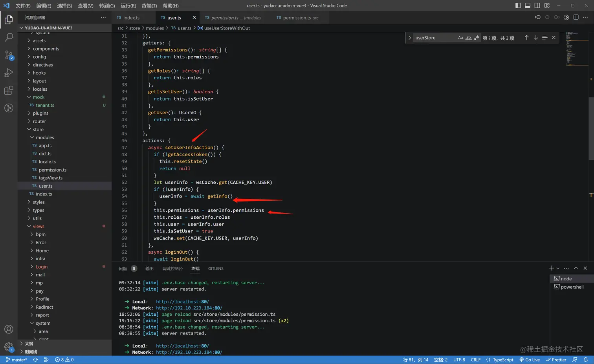The height and width of the screenshot is (364, 594).
Task: Open editor more actions menu
Action: 585,17
